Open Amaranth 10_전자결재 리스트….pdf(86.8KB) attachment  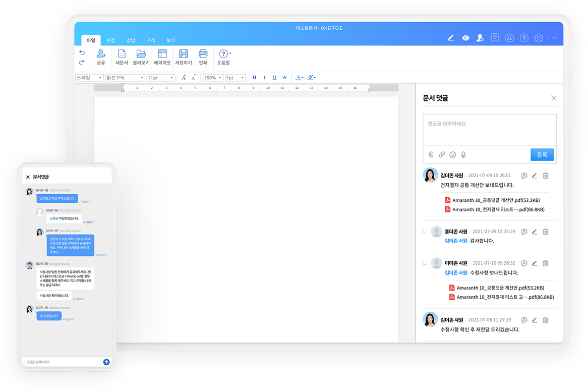(494, 210)
